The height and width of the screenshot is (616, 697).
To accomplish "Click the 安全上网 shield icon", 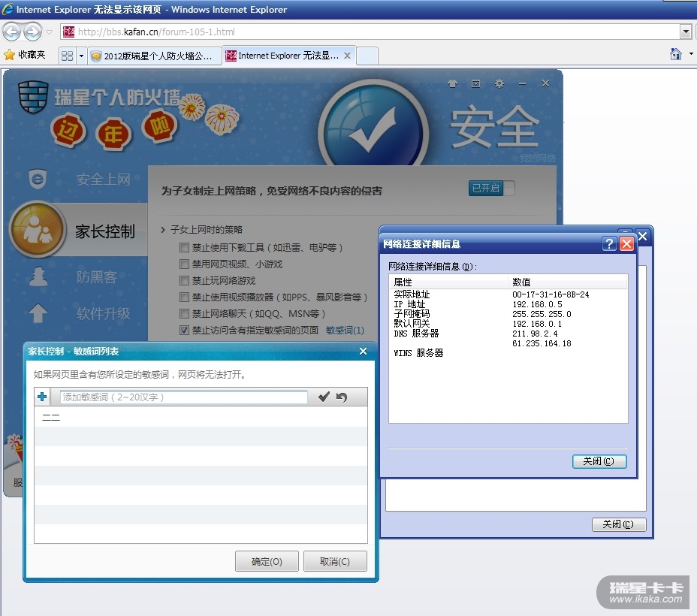I will [x=38, y=179].
